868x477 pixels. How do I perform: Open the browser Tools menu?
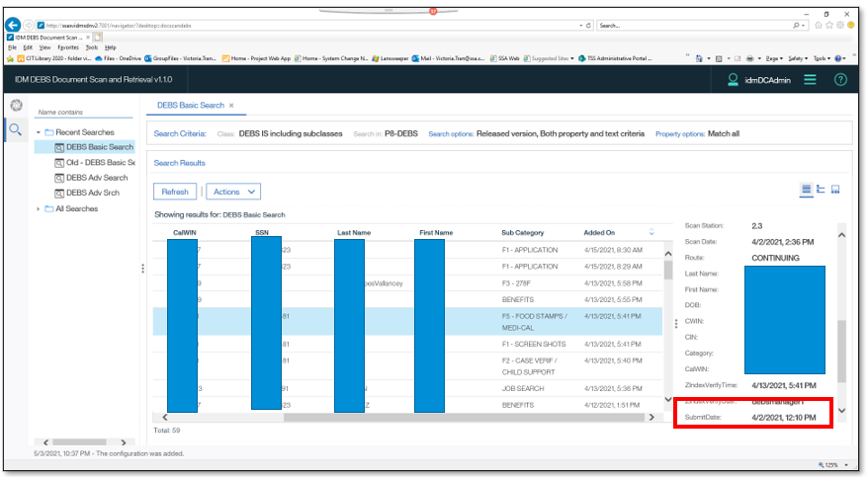(x=92, y=47)
